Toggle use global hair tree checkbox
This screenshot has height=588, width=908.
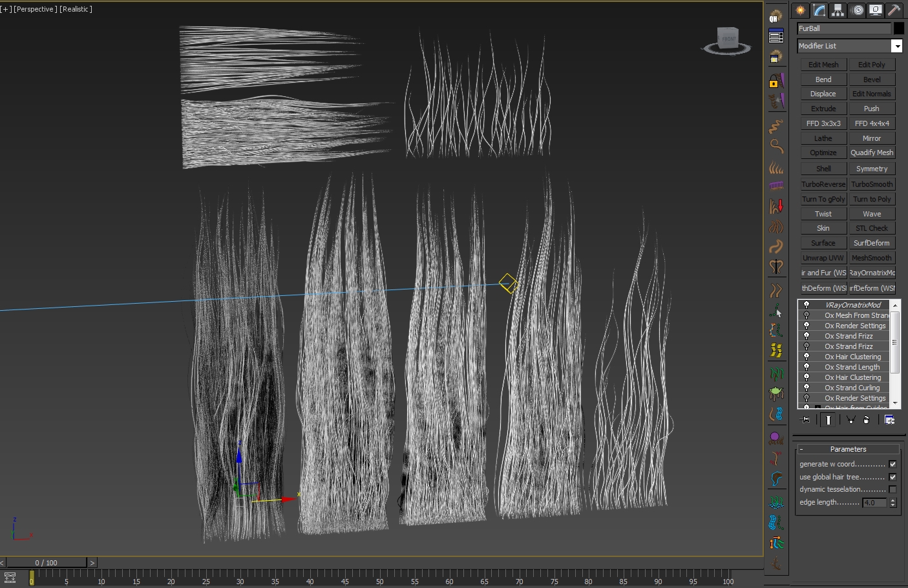coord(892,477)
